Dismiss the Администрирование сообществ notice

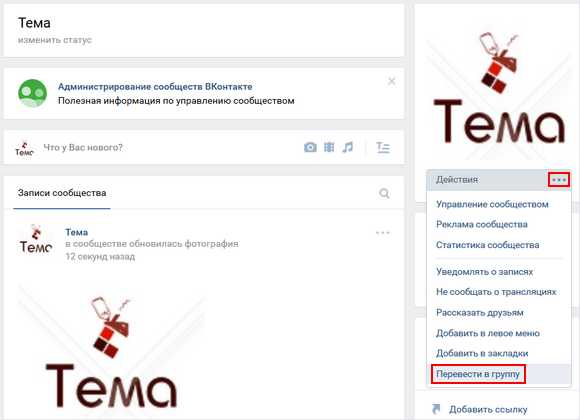click(x=392, y=81)
